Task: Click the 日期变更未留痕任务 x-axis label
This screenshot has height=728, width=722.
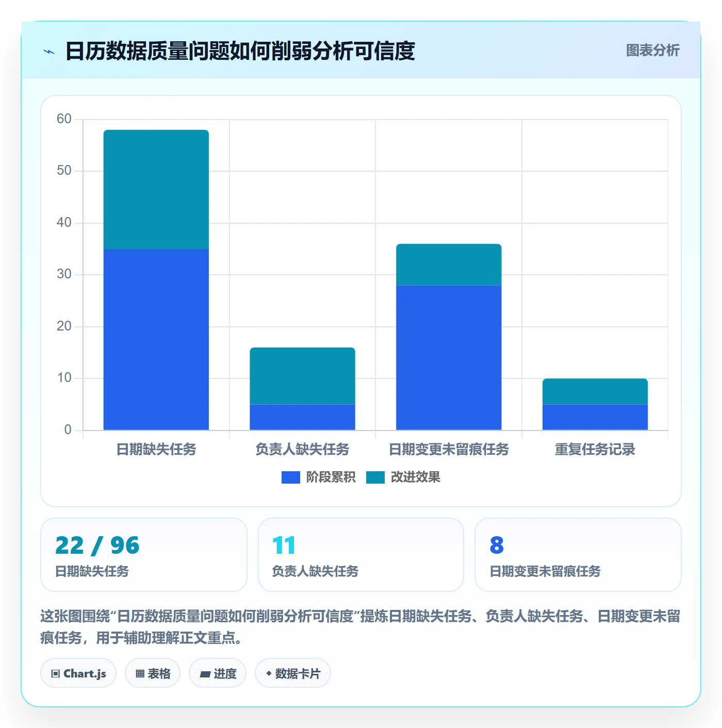Action: click(x=449, y=450)
